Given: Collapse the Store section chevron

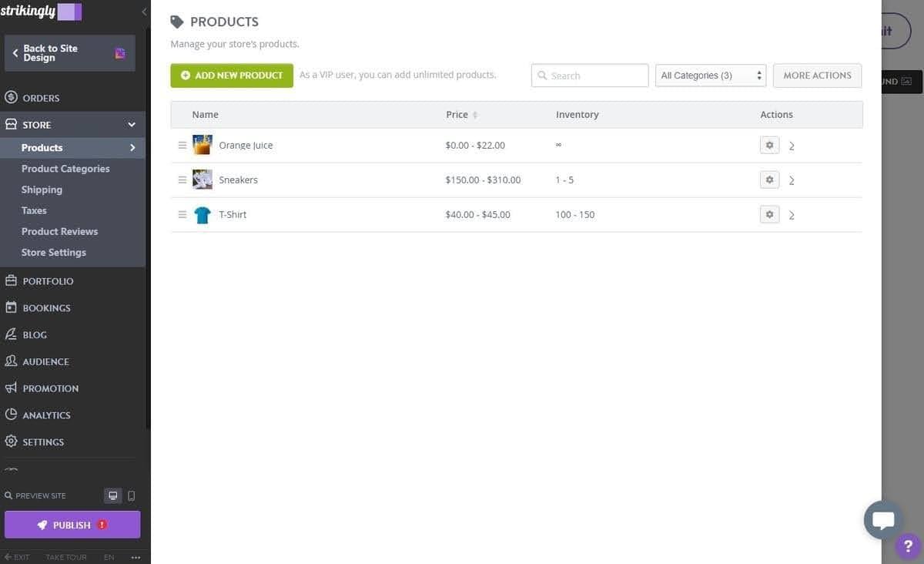Looking at the screenshot, I should click(x=131, y=124).
